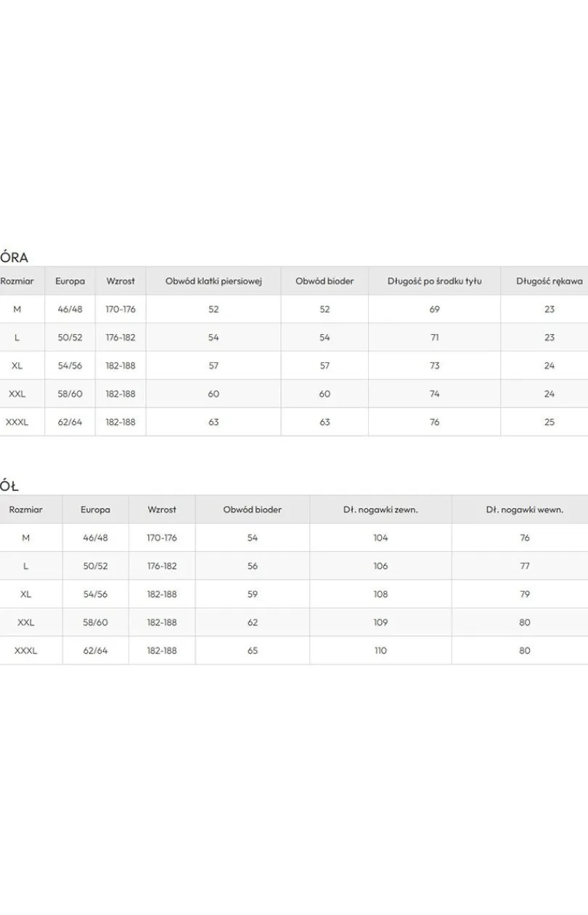Click the Wzrost header in bottom table
The height and width of the screenshot is (915, 588).
coord(162,510)
